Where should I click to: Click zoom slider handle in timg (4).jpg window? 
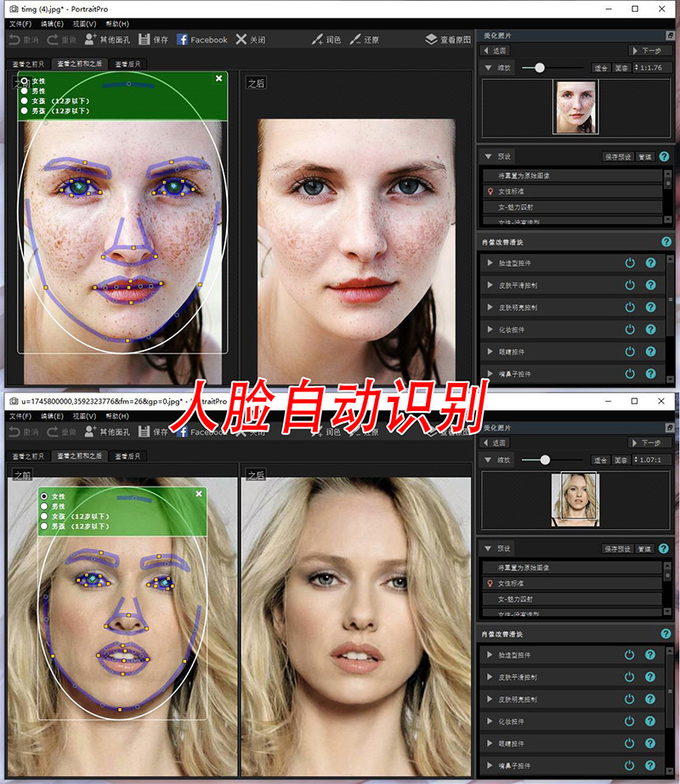point(540,67)
